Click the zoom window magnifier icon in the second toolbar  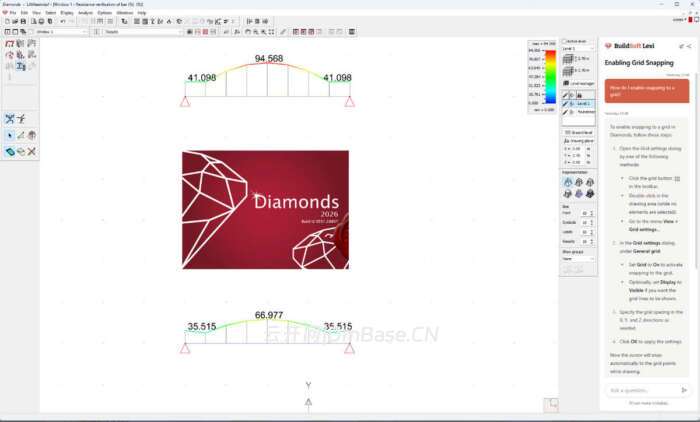(256, 32)
